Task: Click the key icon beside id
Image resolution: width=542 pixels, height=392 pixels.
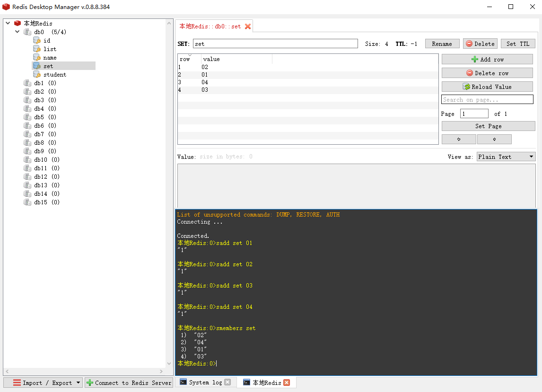Action: (x=36, y=41)
